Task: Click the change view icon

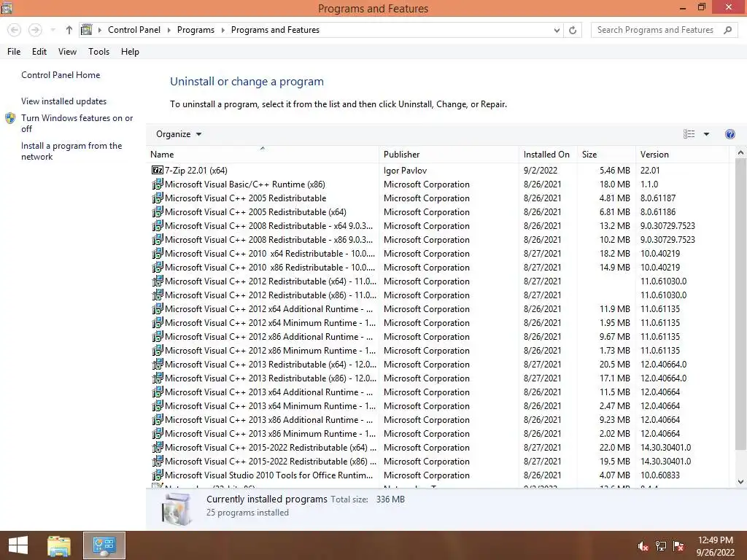Action: click(689, 134)
